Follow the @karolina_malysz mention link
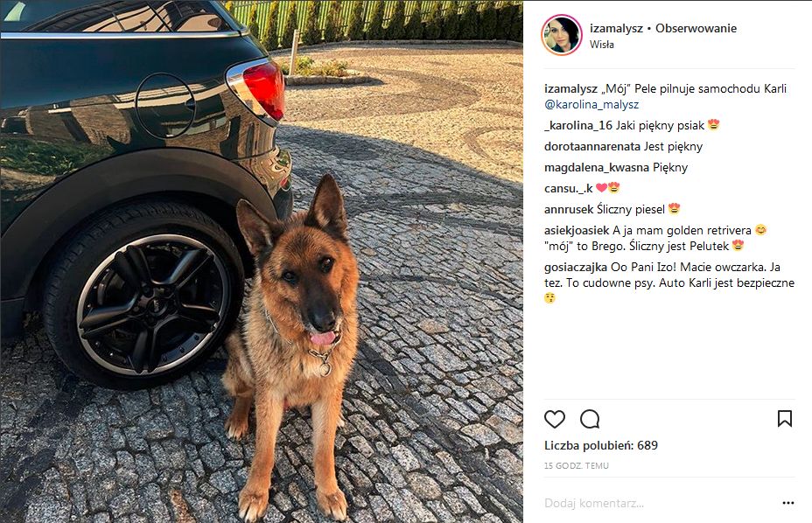812x523 pixels. click(591, 105)
